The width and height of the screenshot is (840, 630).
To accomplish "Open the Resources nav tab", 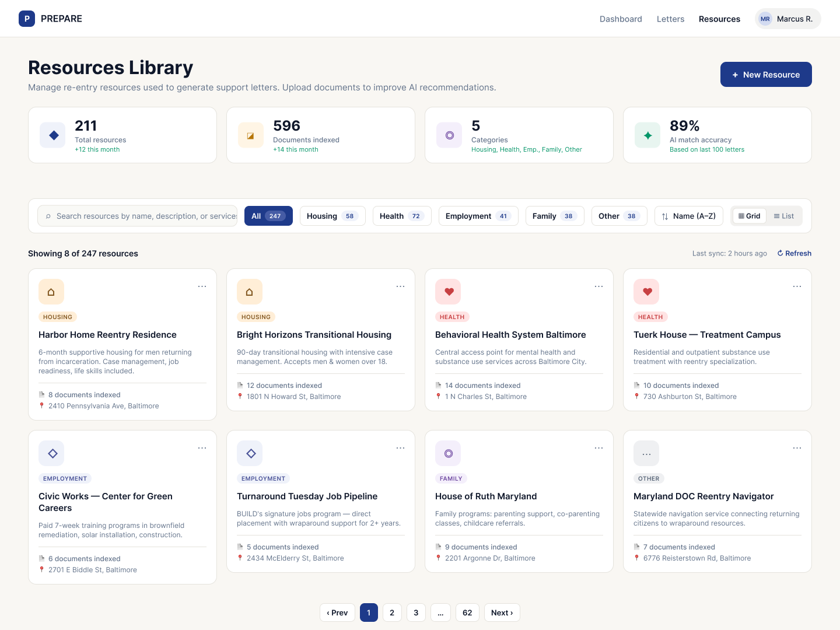I will 719,19.
